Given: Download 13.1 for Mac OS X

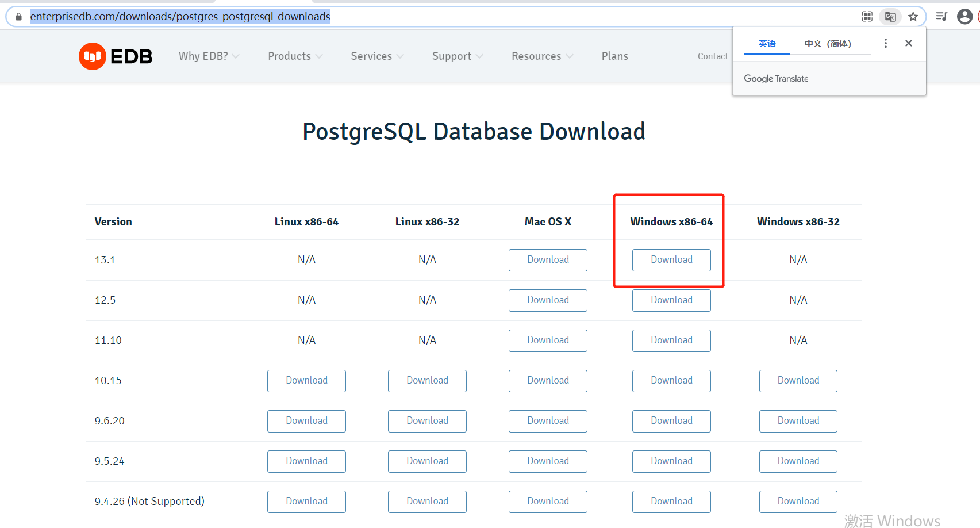Looking at the screenshot, I should (x=548, y=260).
